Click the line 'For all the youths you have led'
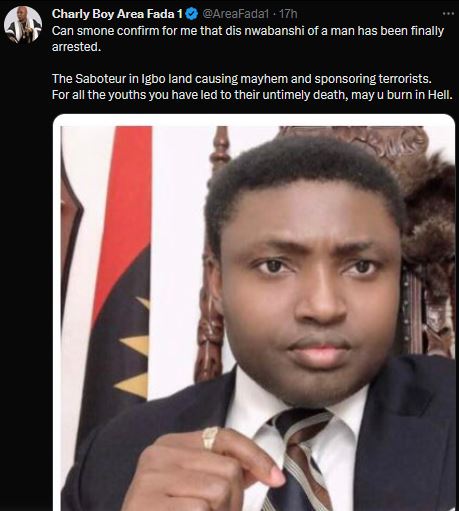This screenshot has height=511, width=459. [x=252, y=95]
